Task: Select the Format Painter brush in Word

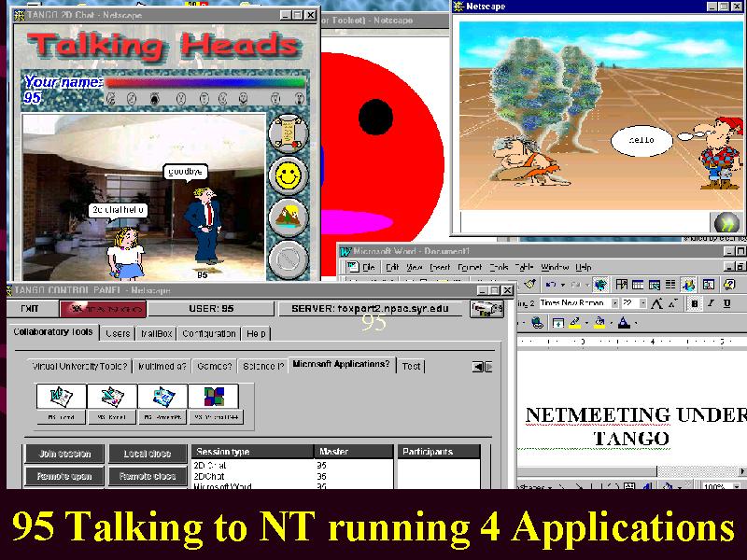Action: [529, 285]
